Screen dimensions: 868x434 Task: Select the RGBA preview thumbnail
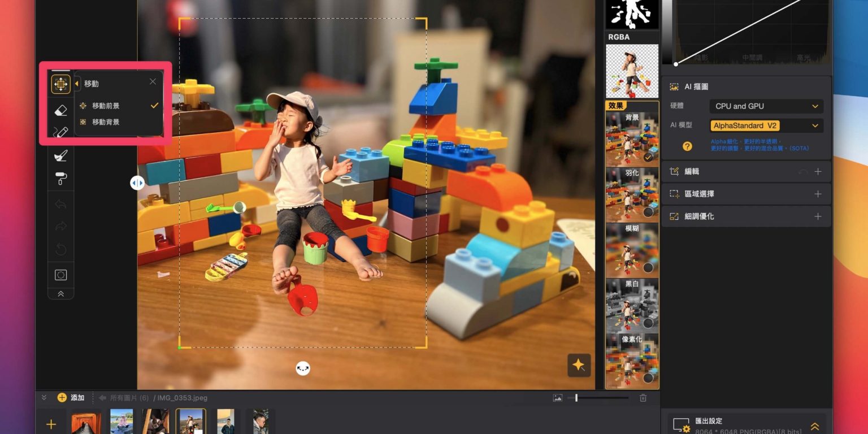632,71
